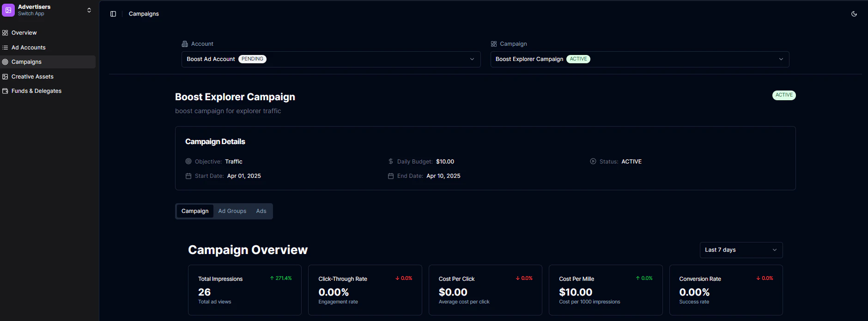This screenshot has width=868, height=321.
Task: Click the Conversion Rate down-arrow trend
Action: click(765, 279)
